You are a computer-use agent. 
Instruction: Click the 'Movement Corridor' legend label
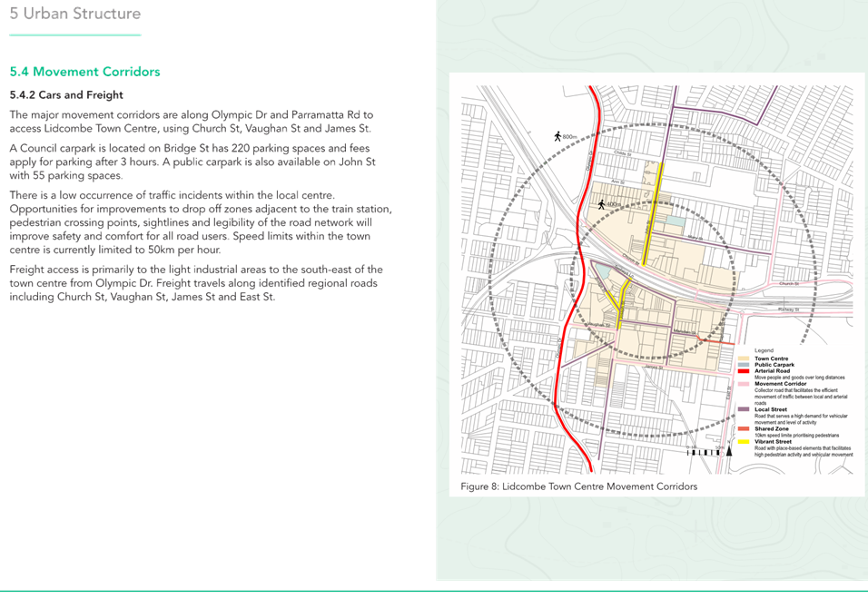(x=781, y=384)
